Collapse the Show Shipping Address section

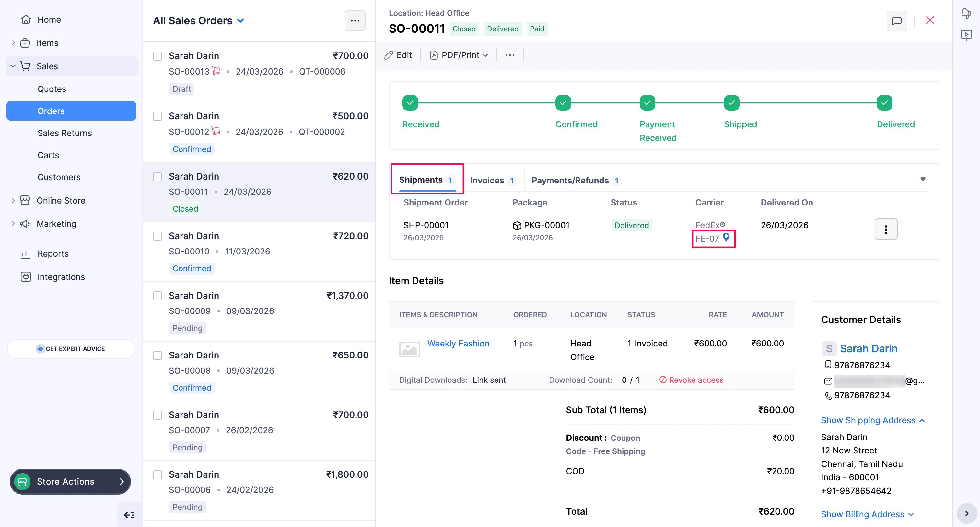click(x=873, y=420)
